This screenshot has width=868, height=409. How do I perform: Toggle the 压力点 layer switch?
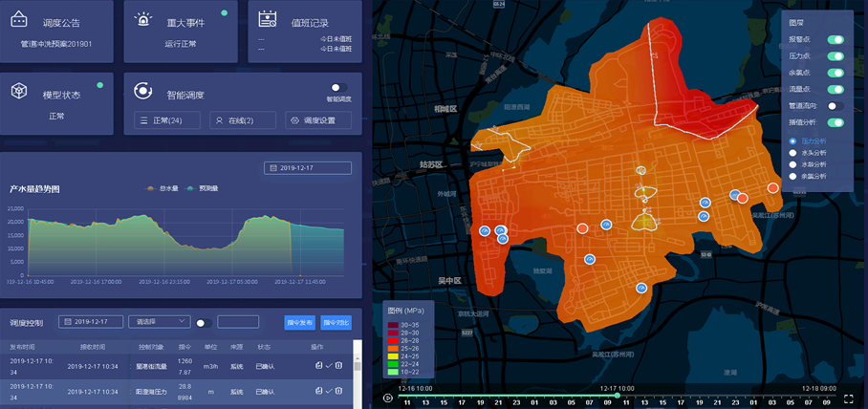tap(835, 55)
